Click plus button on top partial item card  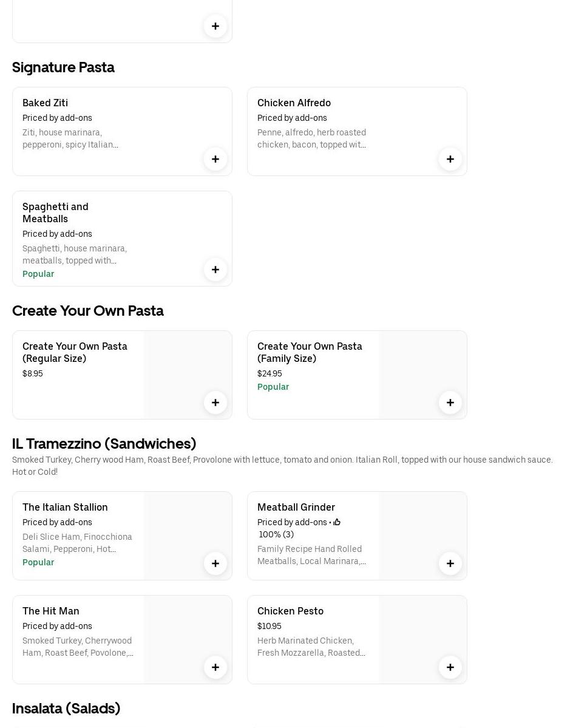(x=215, y=26)
